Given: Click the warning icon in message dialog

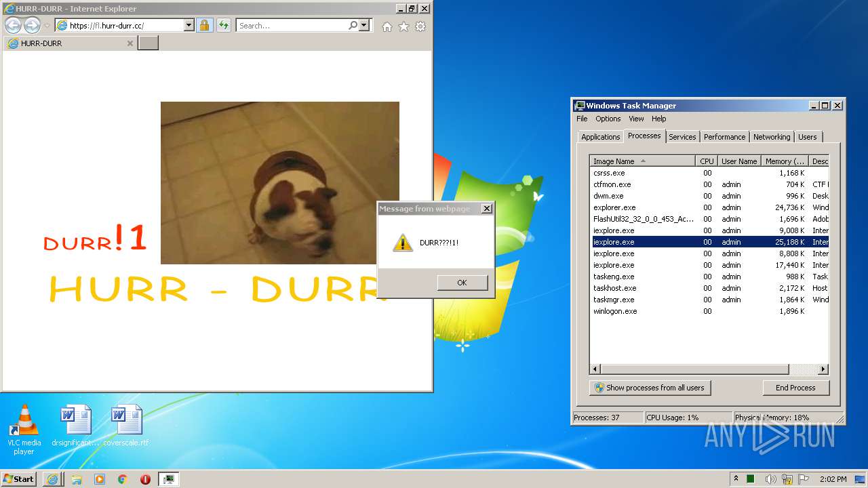Looking at the screenshot, I should click(403, 243).
